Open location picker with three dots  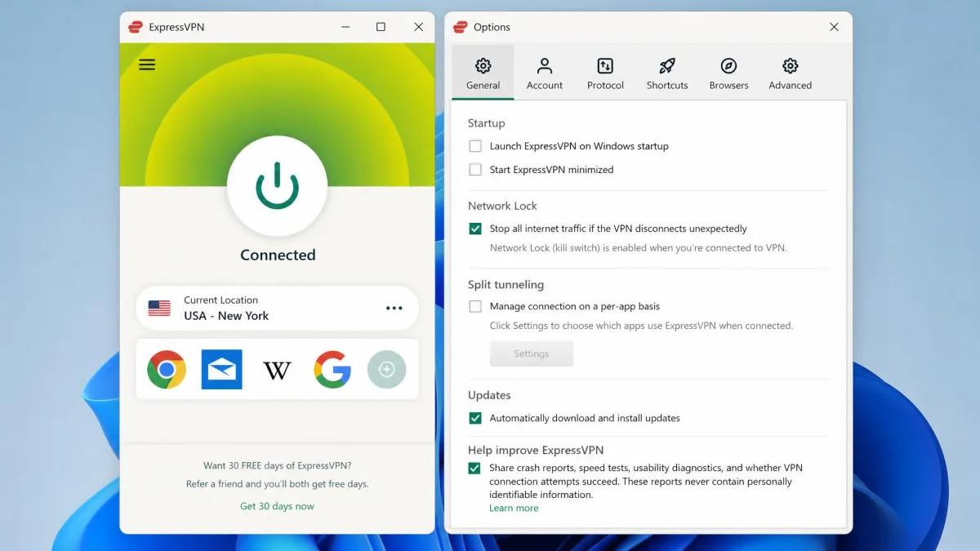tap(394, 309)
